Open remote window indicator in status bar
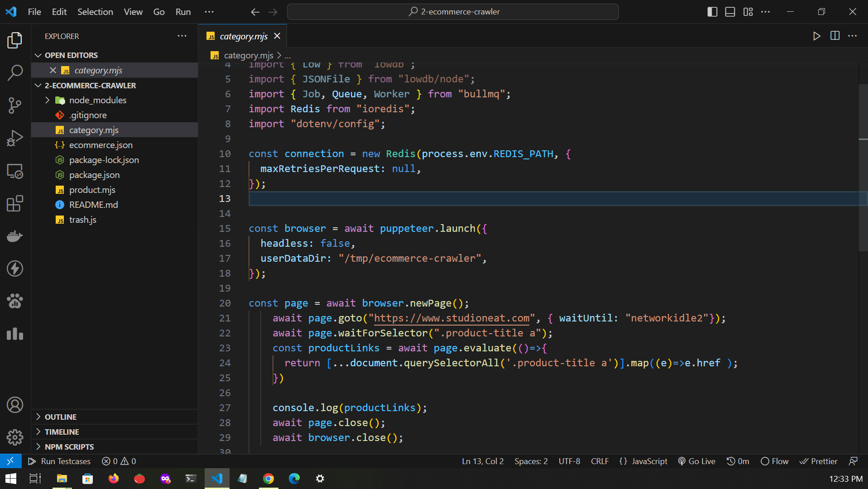The width and height of the screenshot is (868, 489). tap(10, 461)
